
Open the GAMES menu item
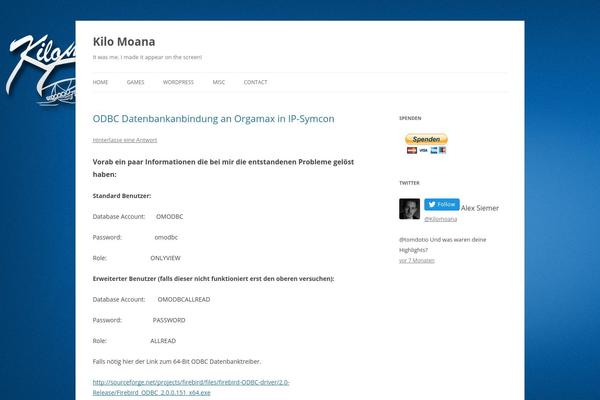(x=135, y=82)
